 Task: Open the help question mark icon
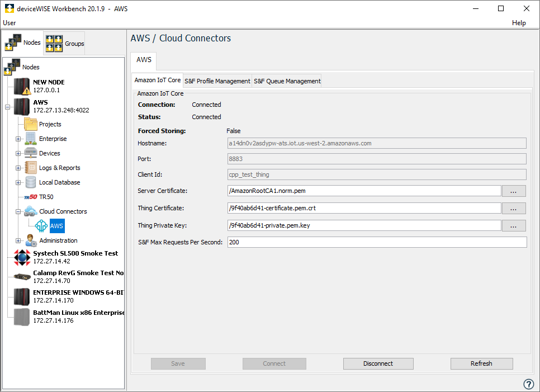pos(529,384)
